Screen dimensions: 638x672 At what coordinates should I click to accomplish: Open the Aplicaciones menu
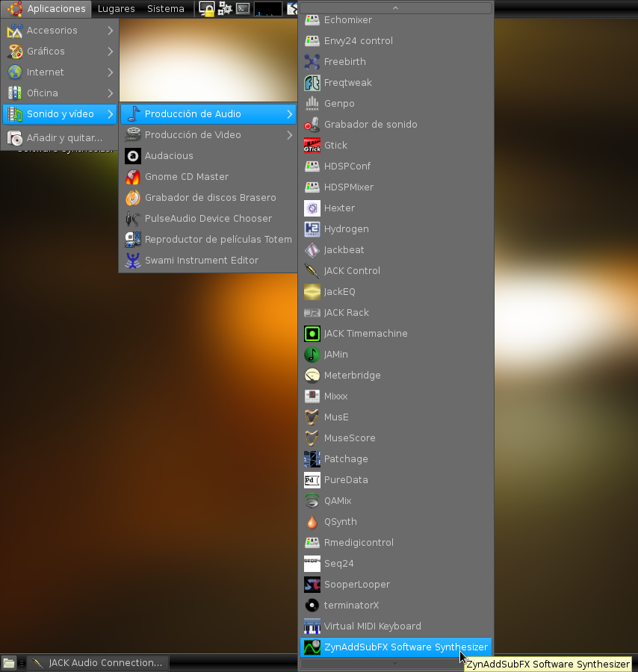(46, 8)
